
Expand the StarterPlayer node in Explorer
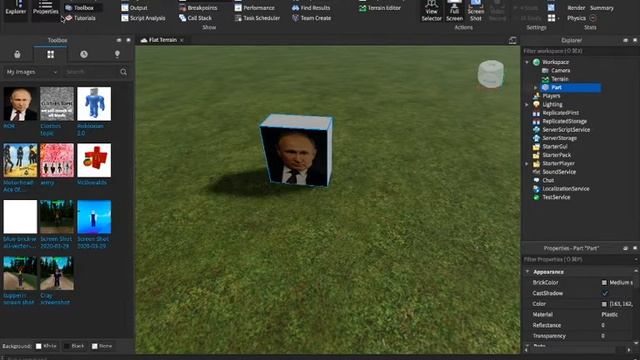click(527, 163)
